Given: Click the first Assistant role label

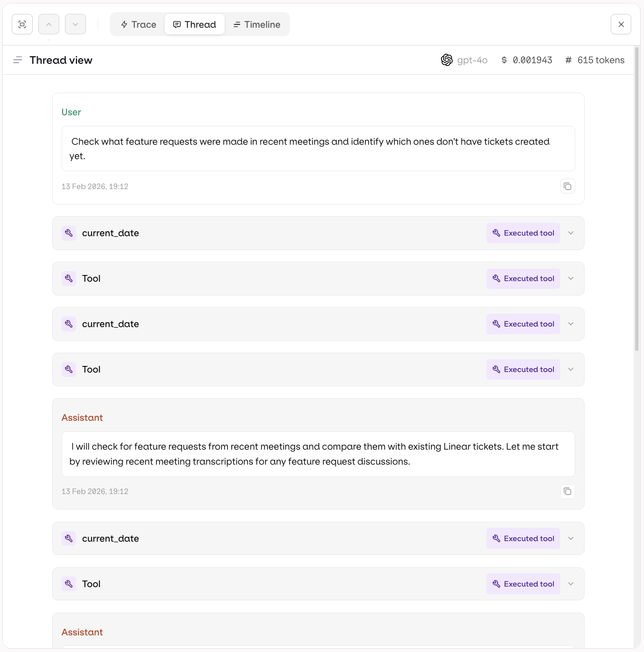Looking at the screenshot, I should (x=82, y=417).
